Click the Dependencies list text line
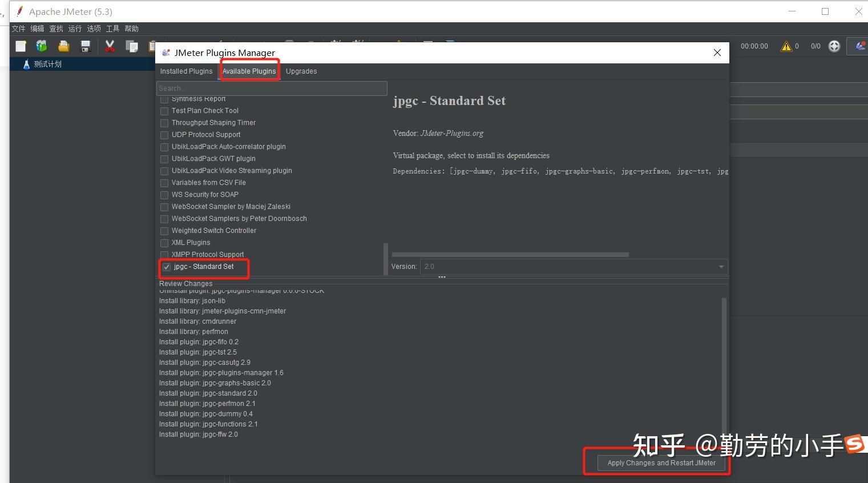The width and height of the screenshot is (868, 483). 560,171
